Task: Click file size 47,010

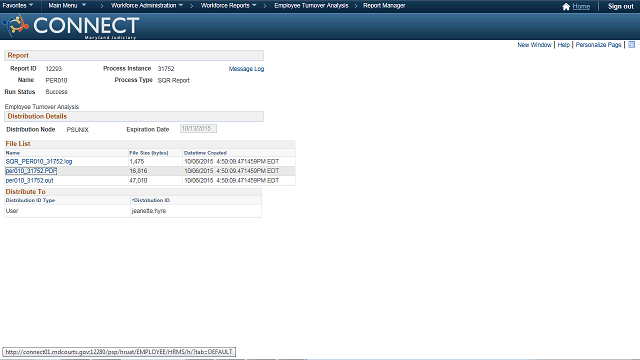Action: (x=138, y=180)
